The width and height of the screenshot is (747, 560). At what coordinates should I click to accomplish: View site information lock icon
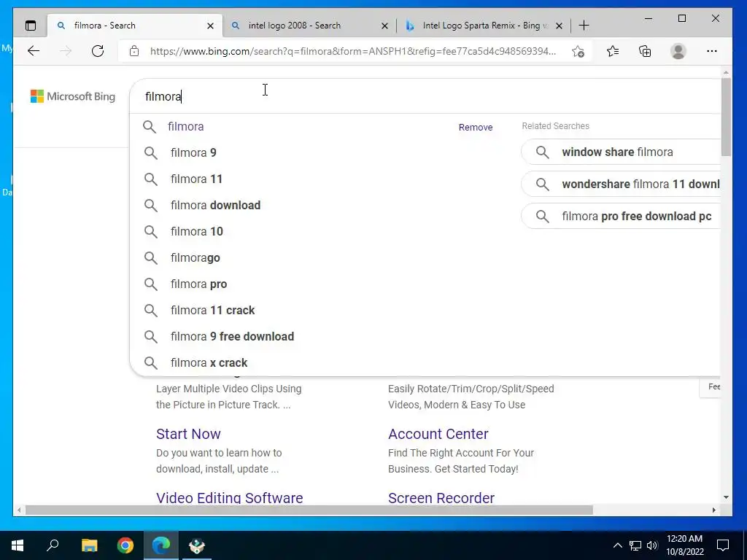pyautogui.click(x=134, y=51)
